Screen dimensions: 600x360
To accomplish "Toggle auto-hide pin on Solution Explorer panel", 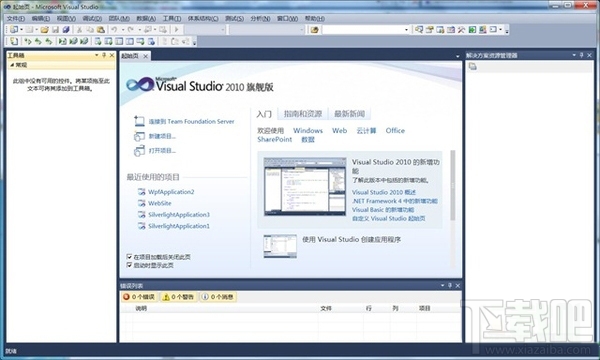I will [x=581, y=55].
